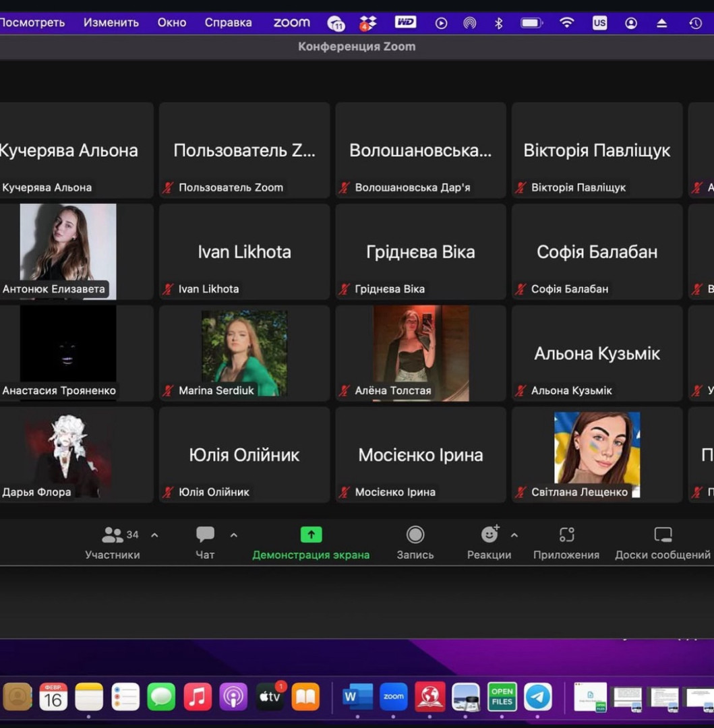Open the Приложения apps icon
Image resolution: width=714 pixels, height=728 pixels.
tap(566, 535)
